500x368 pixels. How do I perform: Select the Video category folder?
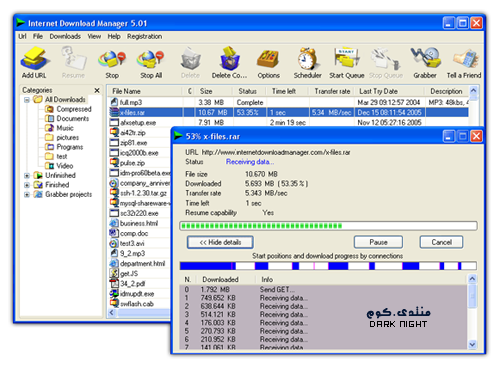59,166
